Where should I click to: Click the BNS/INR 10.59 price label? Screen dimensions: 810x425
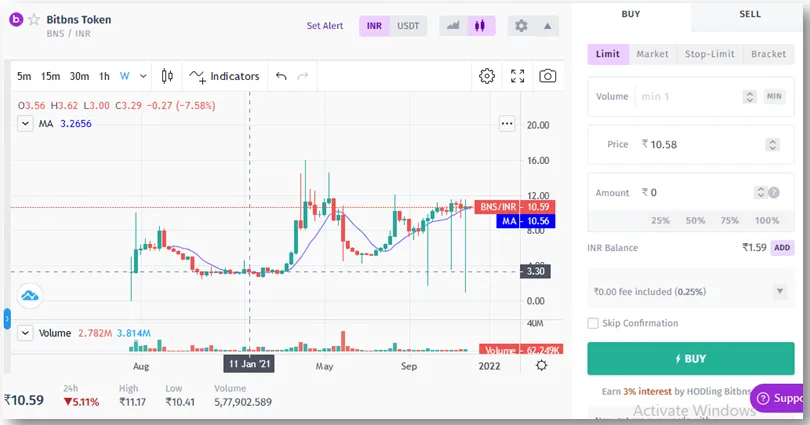point(515,207)
